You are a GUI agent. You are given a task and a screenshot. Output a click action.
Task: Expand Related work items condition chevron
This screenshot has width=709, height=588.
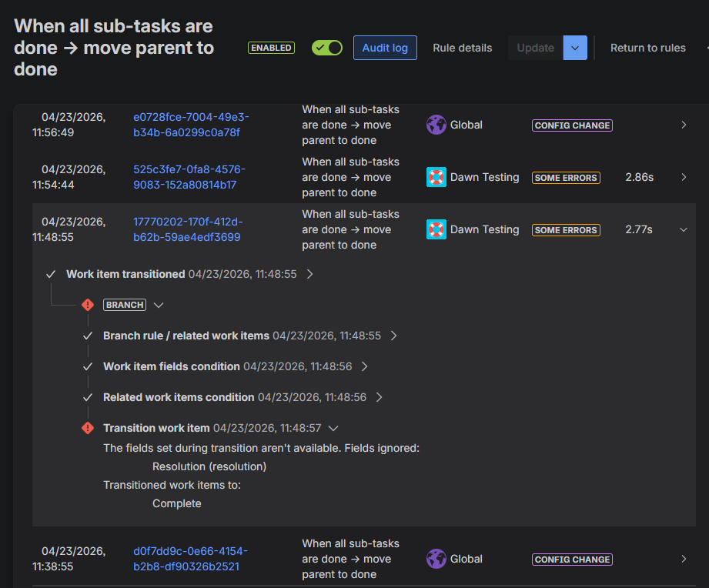pyautogui.click(x=380, y=397)
